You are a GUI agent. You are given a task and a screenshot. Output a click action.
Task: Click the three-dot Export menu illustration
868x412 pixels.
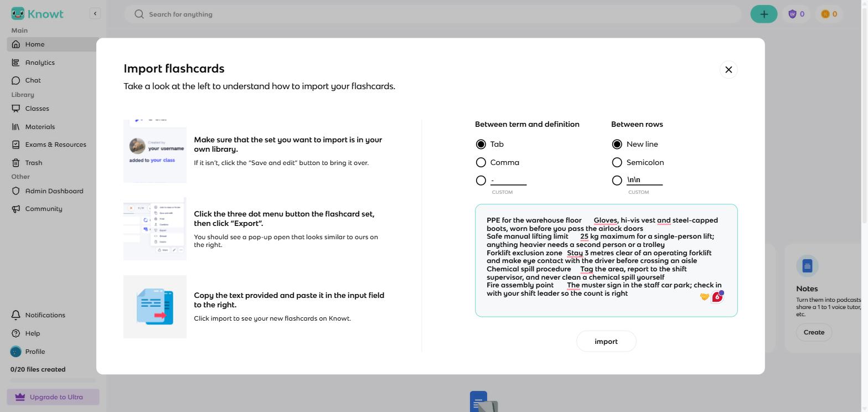[x=155, y=229]
